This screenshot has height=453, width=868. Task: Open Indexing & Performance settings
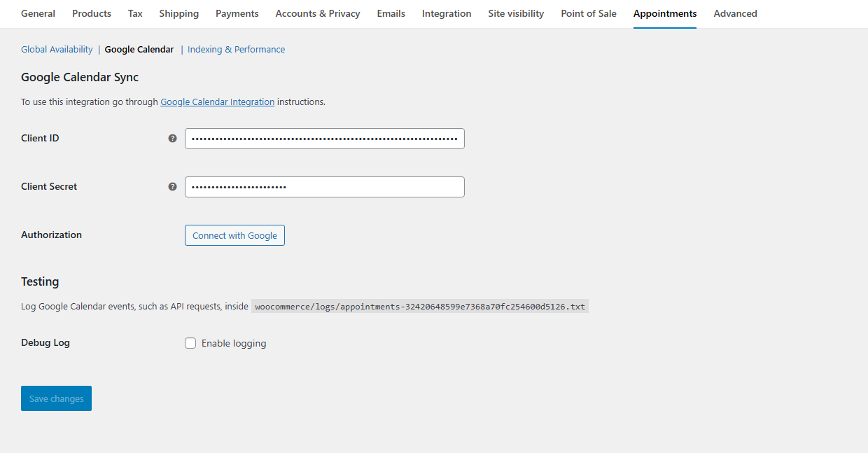tap(236, 49)
